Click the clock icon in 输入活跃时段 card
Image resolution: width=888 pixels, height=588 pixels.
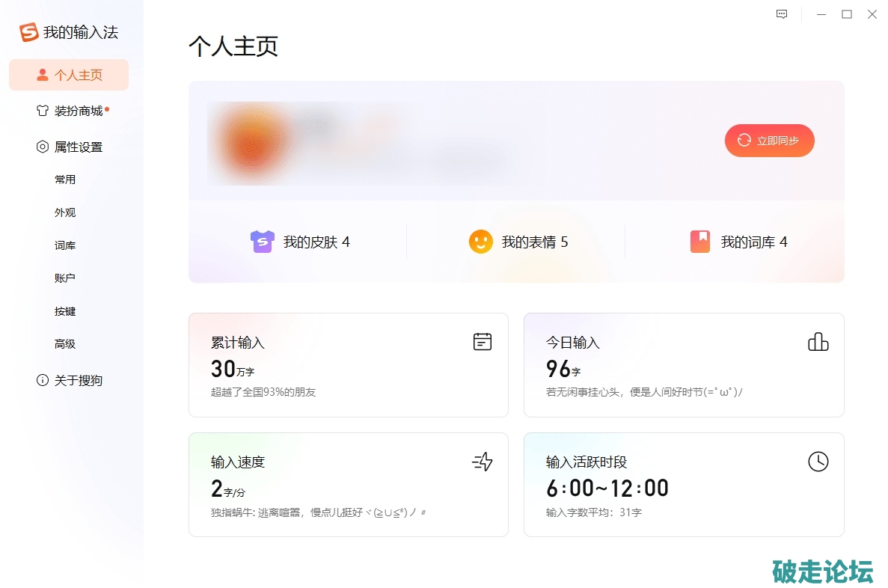818,462
